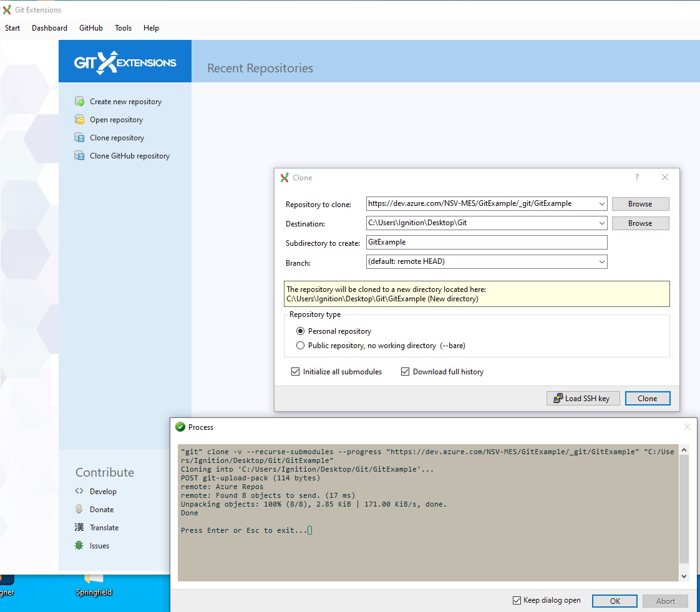Click Browse next to Destination
The image size is (700, 612).
pos(640,223)
